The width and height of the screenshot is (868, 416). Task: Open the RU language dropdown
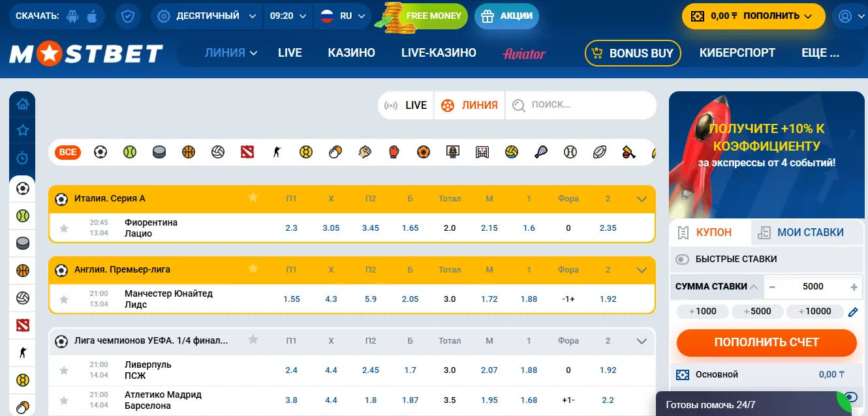tap(343, 16)
